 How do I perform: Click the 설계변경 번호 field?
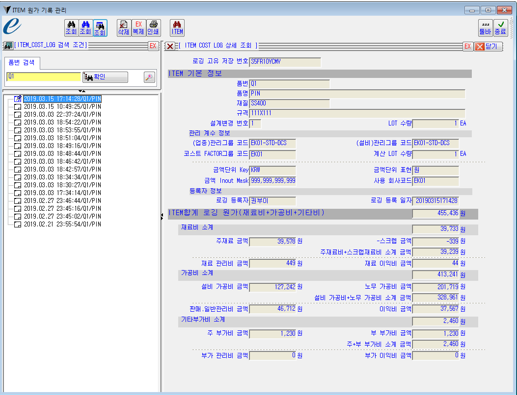coord(255,124)
